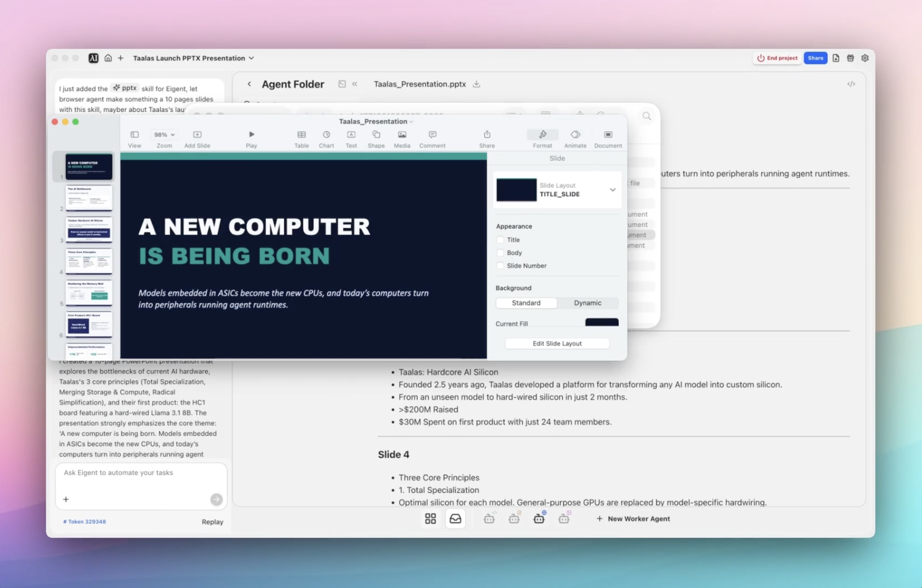Open the Document inspector in Keynote
The image size is (922, 588).
(x=608, y=135)
